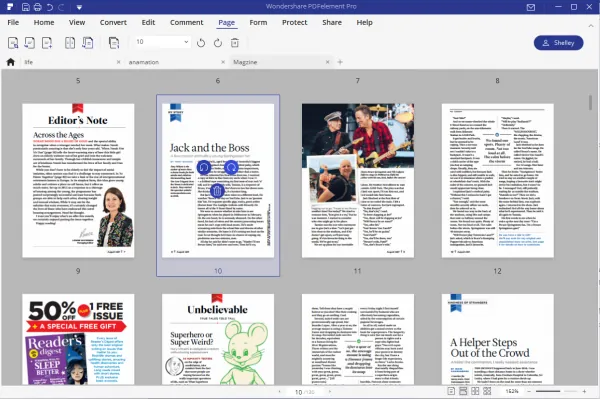Screen dimensions: 600x399
Task: Click the Save icon in the title bar
Action: click(x=26, y=7)
